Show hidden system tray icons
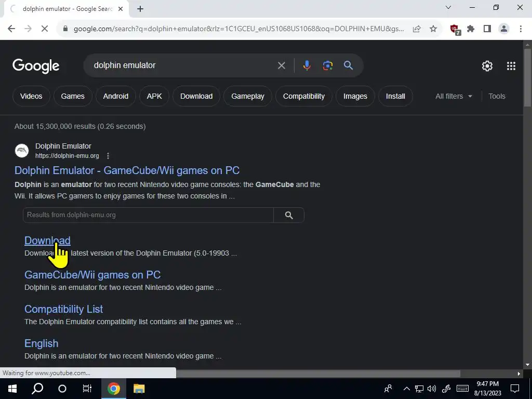The height and width of the screenshot is (399, 532). pos(406,389)
